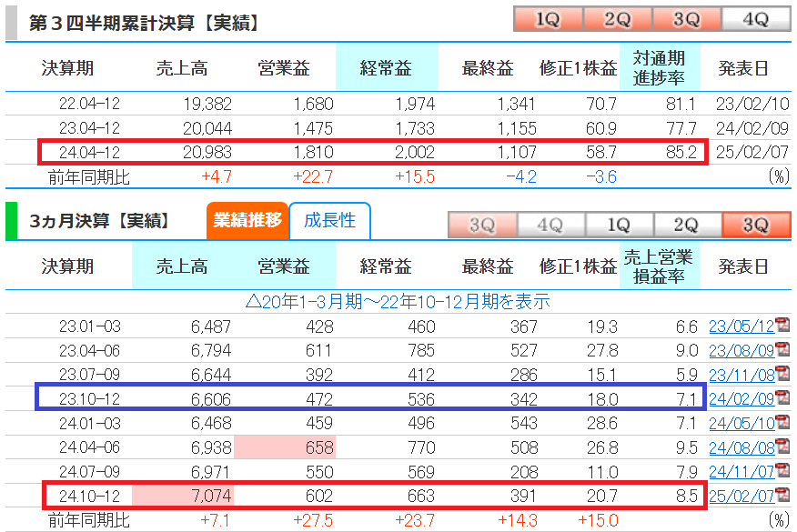
Task: Open 23/11/08 announcement link
Action: pyautogui.click(x=742, y=375)
